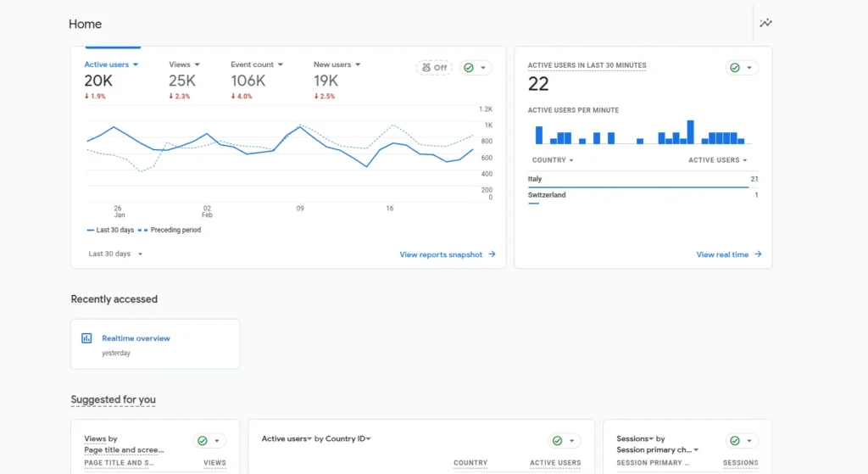The width and height of the screenshot is (868, 474).
Task: Open the Country dimension dropdown in realtime card
Action: [x=553, y=160]
